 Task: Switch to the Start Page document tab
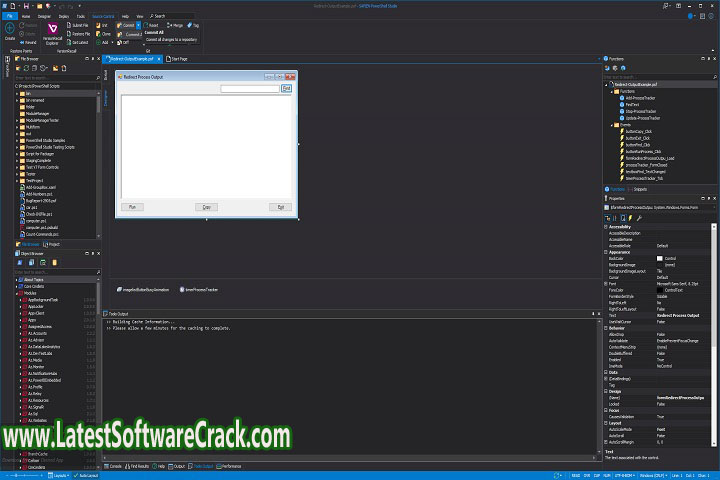click(177, 59)
